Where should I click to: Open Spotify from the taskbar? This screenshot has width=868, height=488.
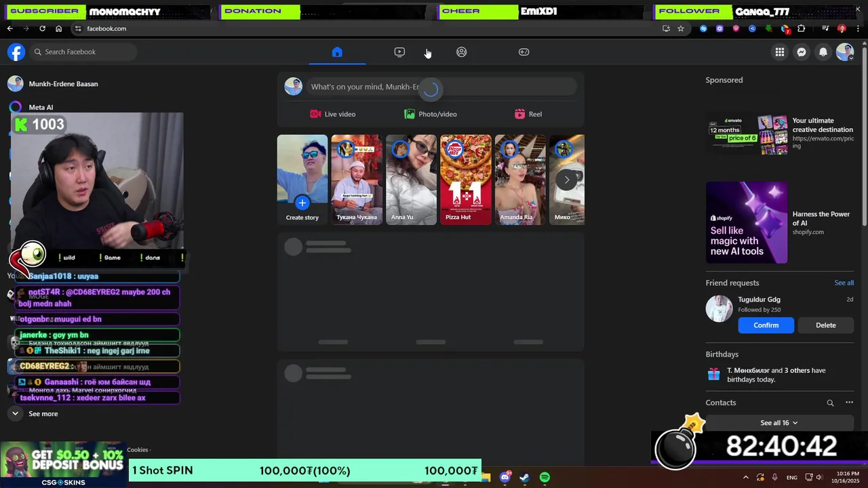[x=545, y=477]
